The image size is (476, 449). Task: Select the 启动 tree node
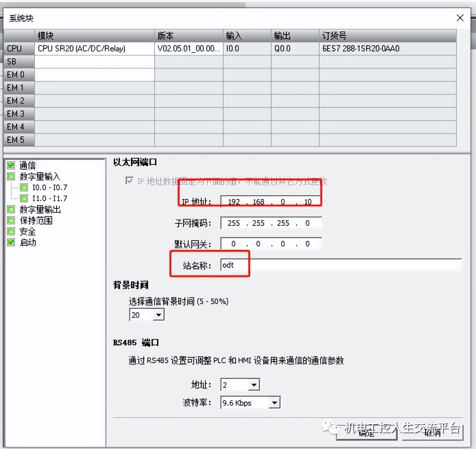(x=28, y=242)
